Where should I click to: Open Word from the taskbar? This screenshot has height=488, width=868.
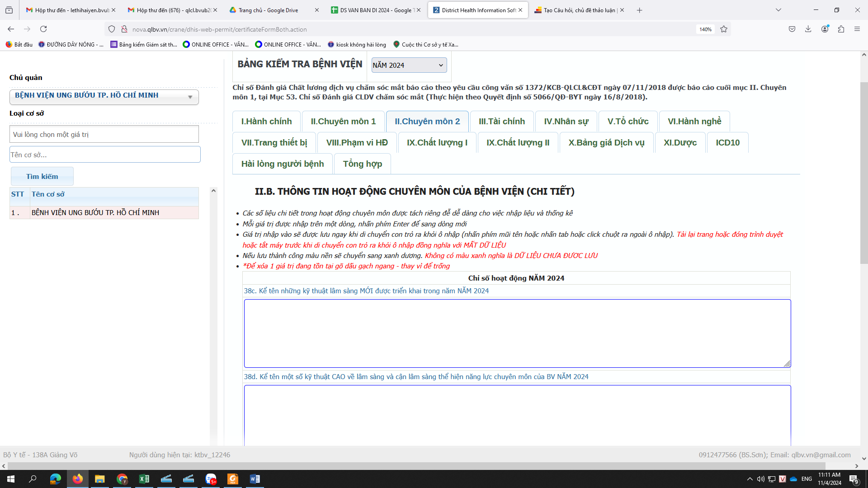click(255, 479)
